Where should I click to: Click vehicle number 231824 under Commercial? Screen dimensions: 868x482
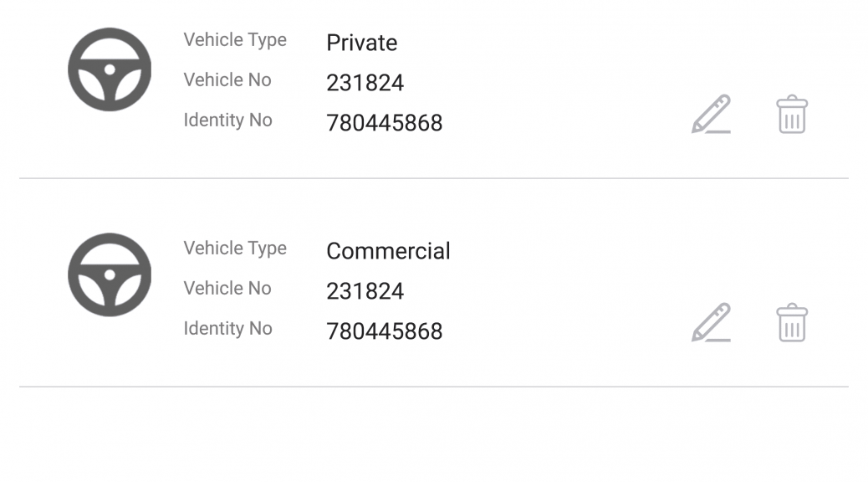[x=365, y=291]
